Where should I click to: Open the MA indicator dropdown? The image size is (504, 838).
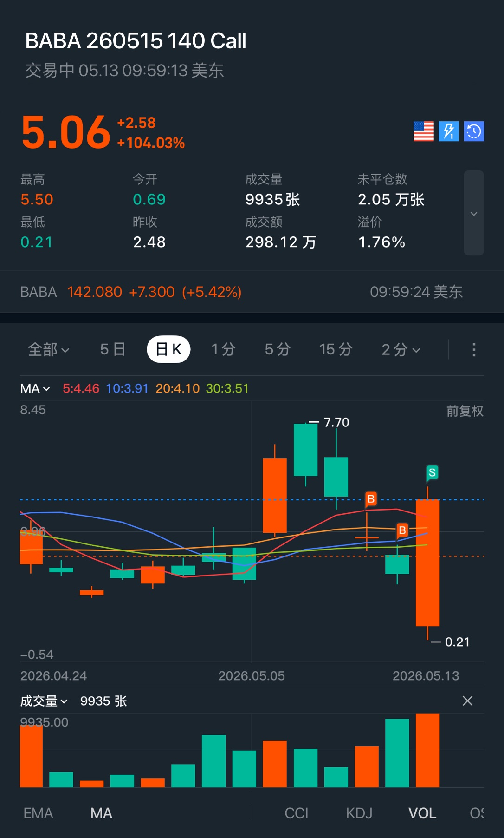35,388
